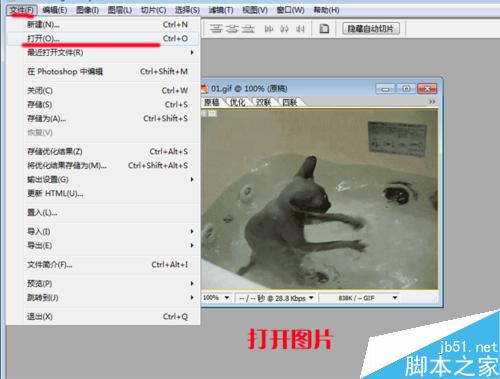Open the 选择(S) menu
500x379 pixels.
tap(187, 10)
